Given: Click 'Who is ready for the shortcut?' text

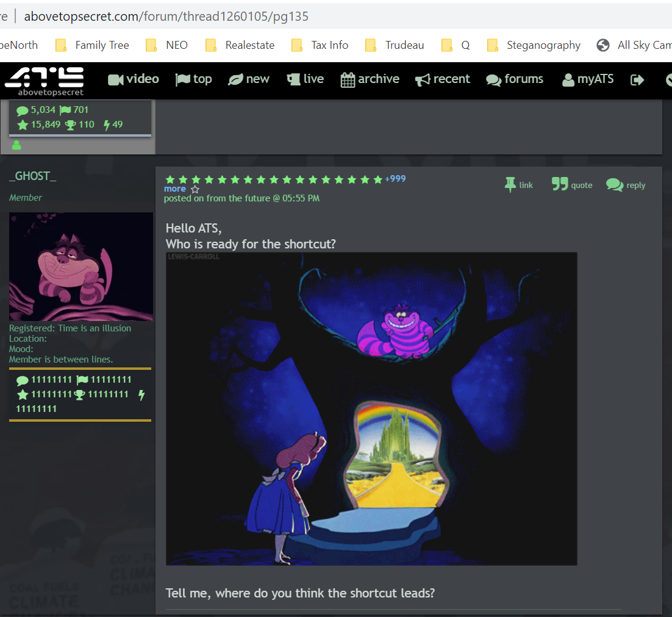Looking at the screenshot, I should [x=251, y=244].
